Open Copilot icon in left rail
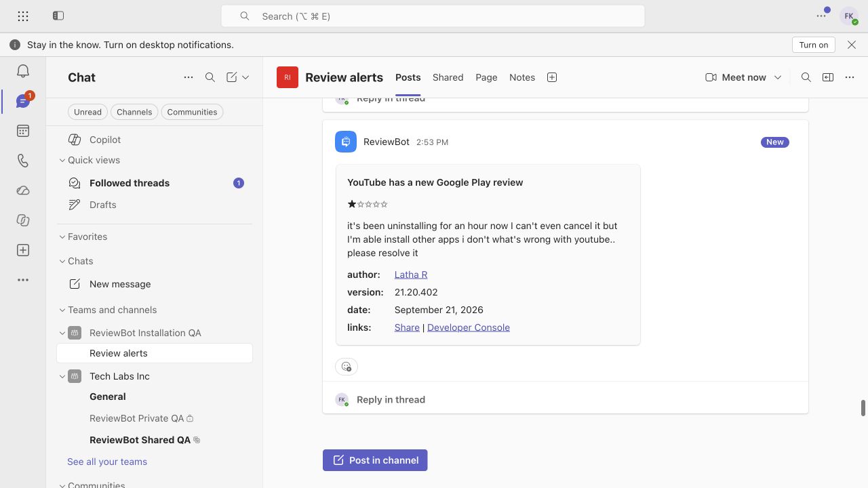 tap(23, 220)
